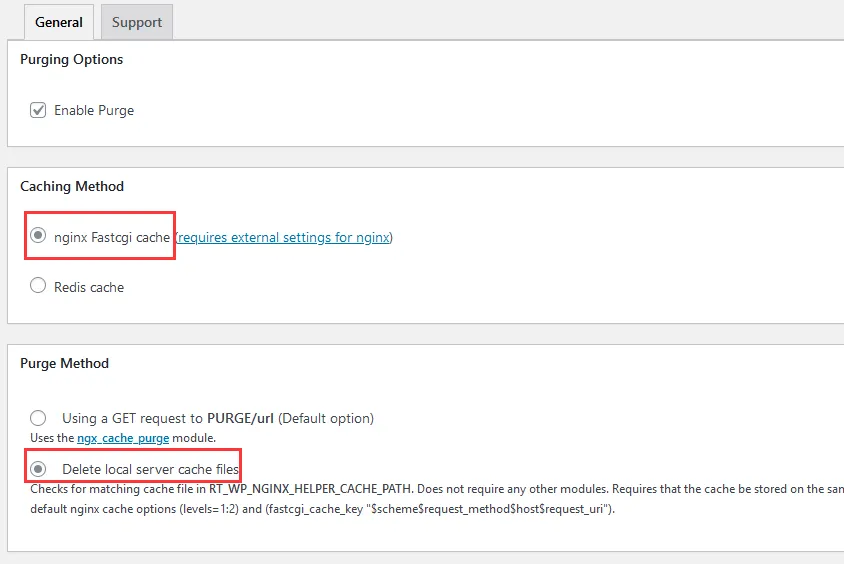The height and width of the screenshot is (564, 844).
Task: Open the ngx_cache_purge module link
Action: (x=123, y=438)
